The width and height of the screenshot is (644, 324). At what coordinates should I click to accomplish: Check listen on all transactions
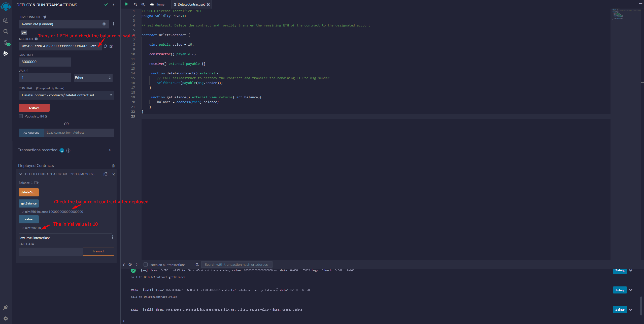point(146,264)
